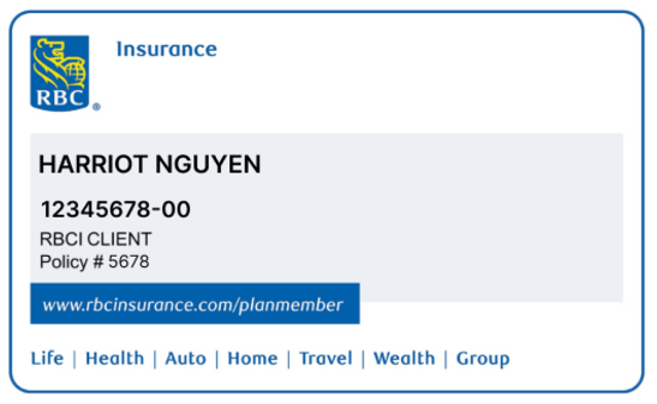Screen dimensions: 657x404
Task: Click the registered trademark symbol
Action: (96, 107)
